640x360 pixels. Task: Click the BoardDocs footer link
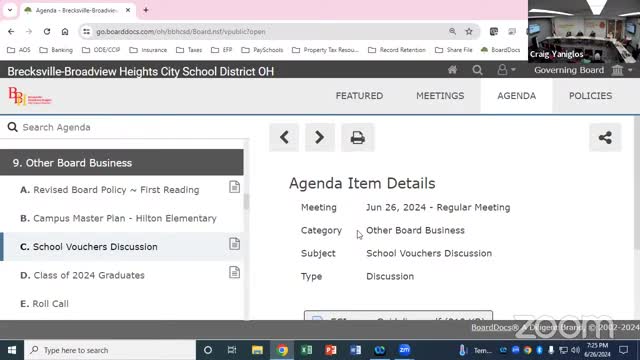coord(495,327)
